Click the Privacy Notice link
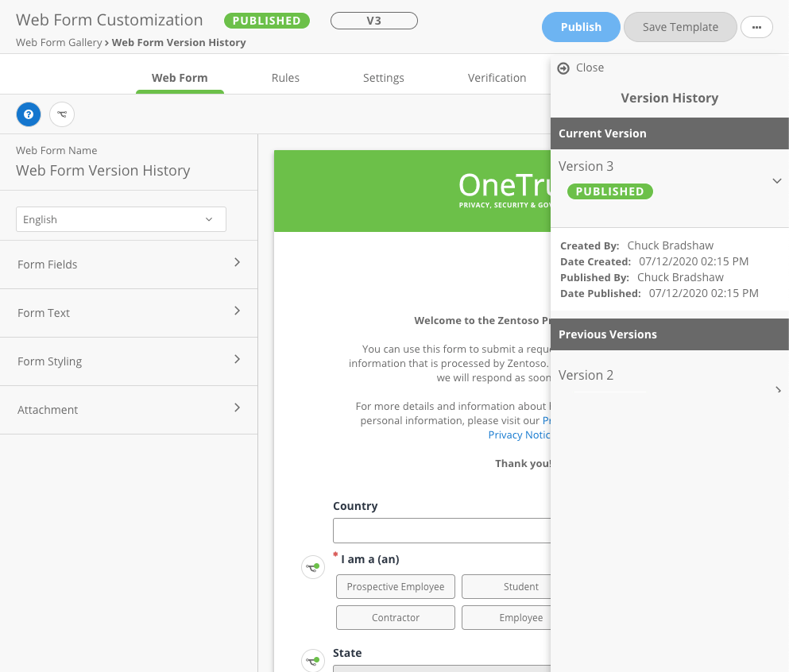The image size is (789, 672). tap(520, 434)
